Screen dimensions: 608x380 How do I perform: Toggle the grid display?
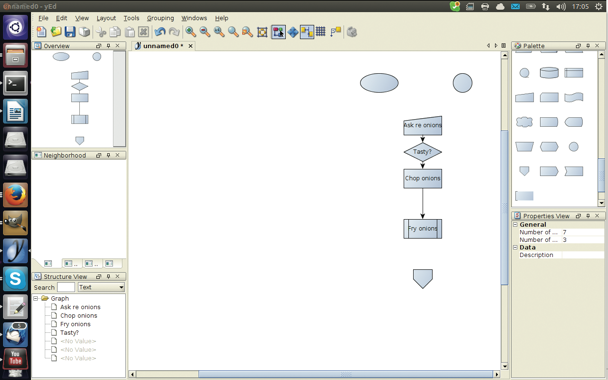[321, 31]
